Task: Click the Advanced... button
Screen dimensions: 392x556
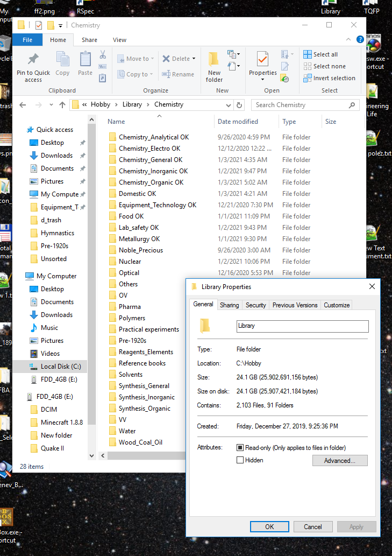Action: pyautogui.click(x=340, y=461)
